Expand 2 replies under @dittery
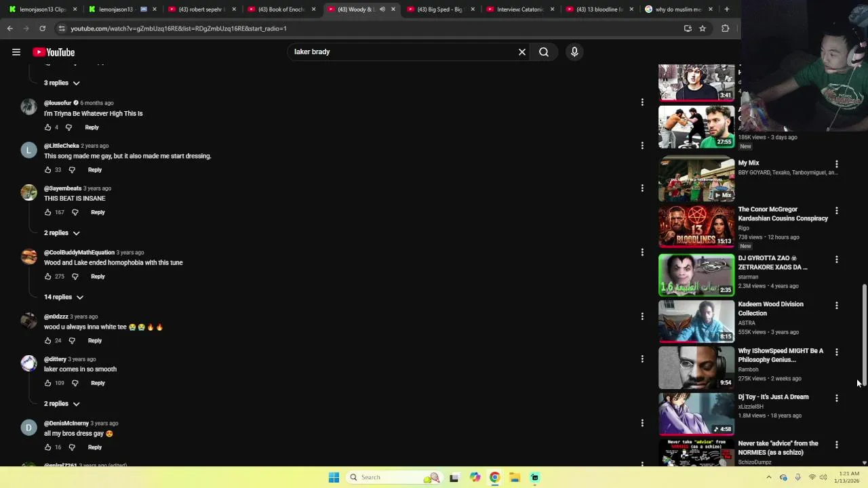Screen dimensions: 868x488 tap(62, 404)
